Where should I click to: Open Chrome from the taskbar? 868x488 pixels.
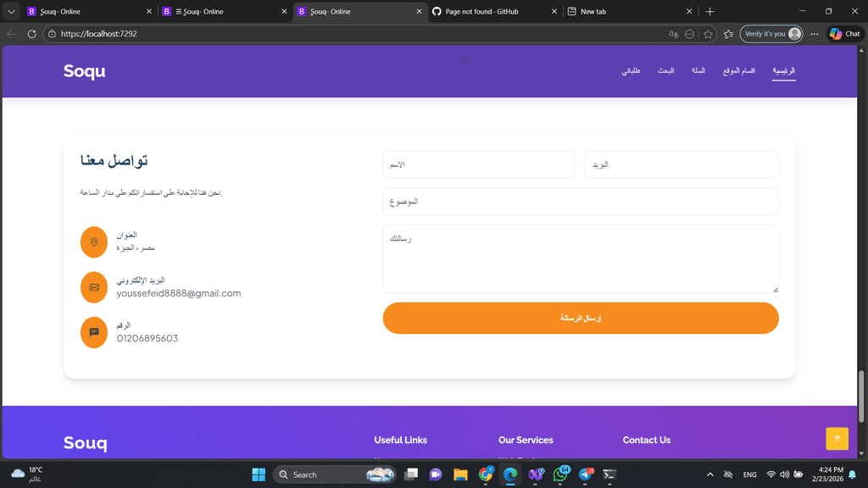coord(486,474)
